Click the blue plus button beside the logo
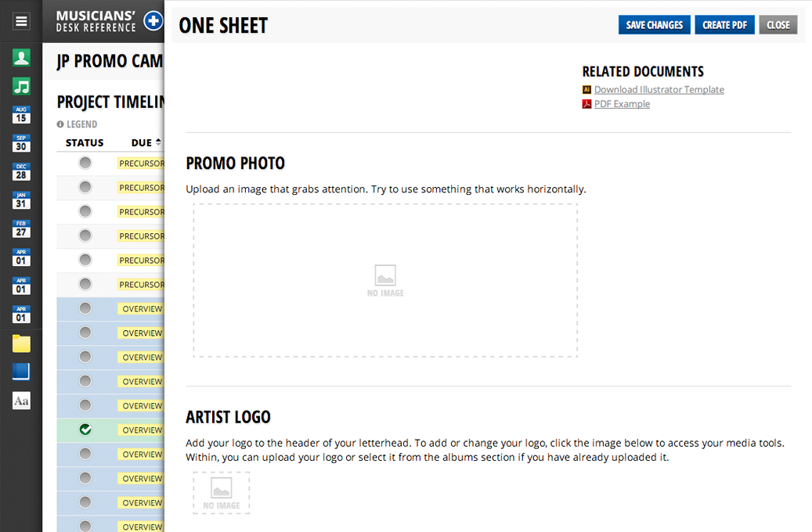812x532 pixels. pyautogui.click(x=153, y=21)
